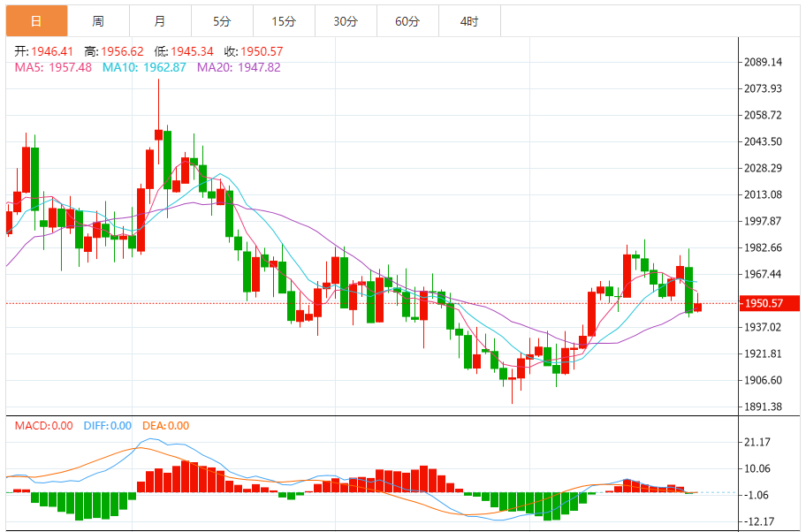Click the 1937.02 price axis label

tap(763, 327)
